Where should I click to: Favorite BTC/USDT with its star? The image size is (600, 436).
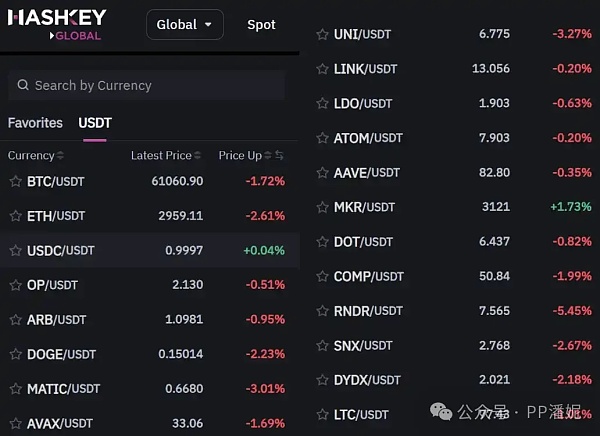tap(16, 181)
